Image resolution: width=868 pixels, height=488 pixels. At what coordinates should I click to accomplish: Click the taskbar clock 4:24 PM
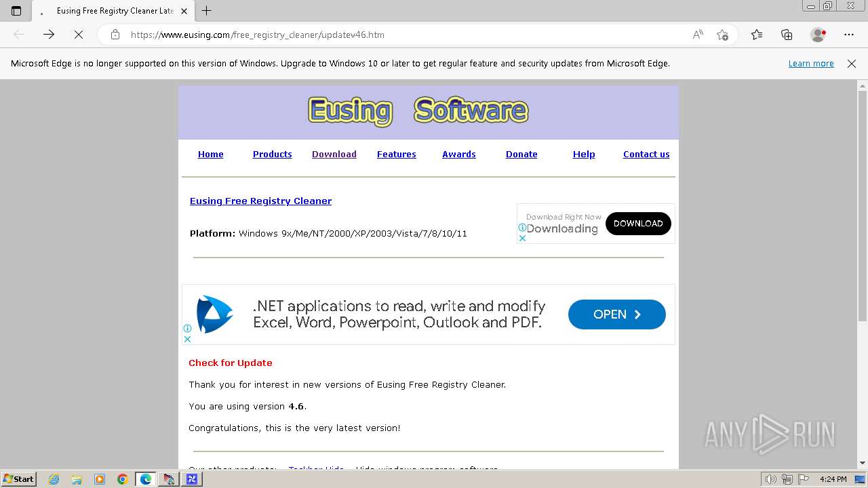833,479
